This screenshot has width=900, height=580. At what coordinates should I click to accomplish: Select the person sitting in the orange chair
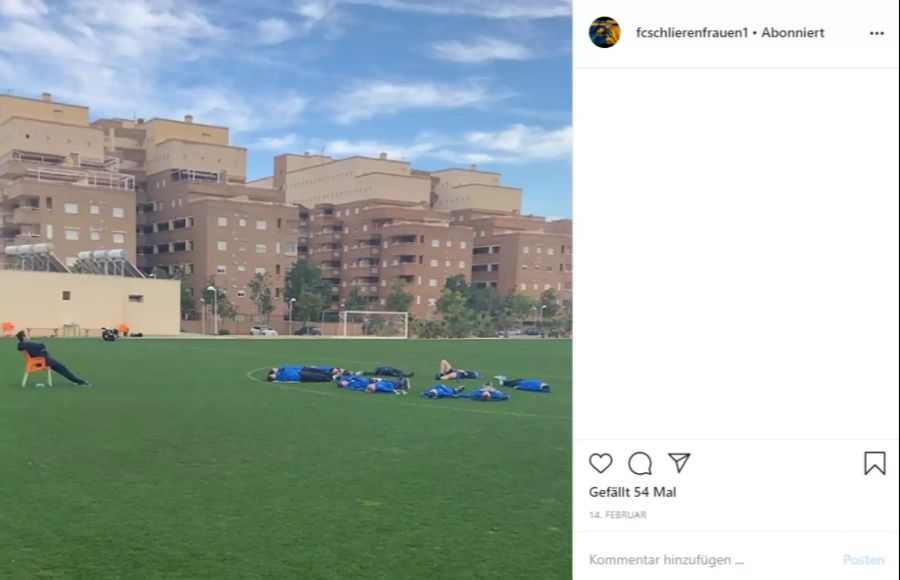48,357
